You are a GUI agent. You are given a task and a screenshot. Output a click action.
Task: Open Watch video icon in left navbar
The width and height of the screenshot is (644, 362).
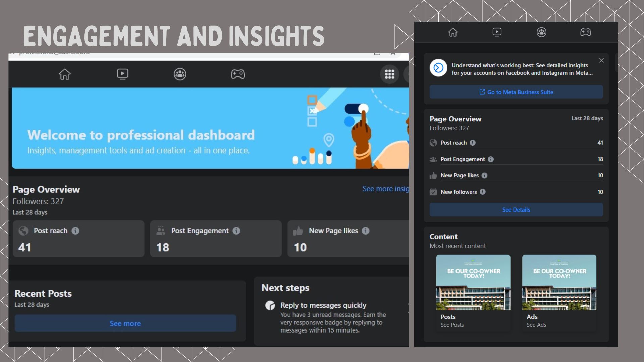[122, 74]
